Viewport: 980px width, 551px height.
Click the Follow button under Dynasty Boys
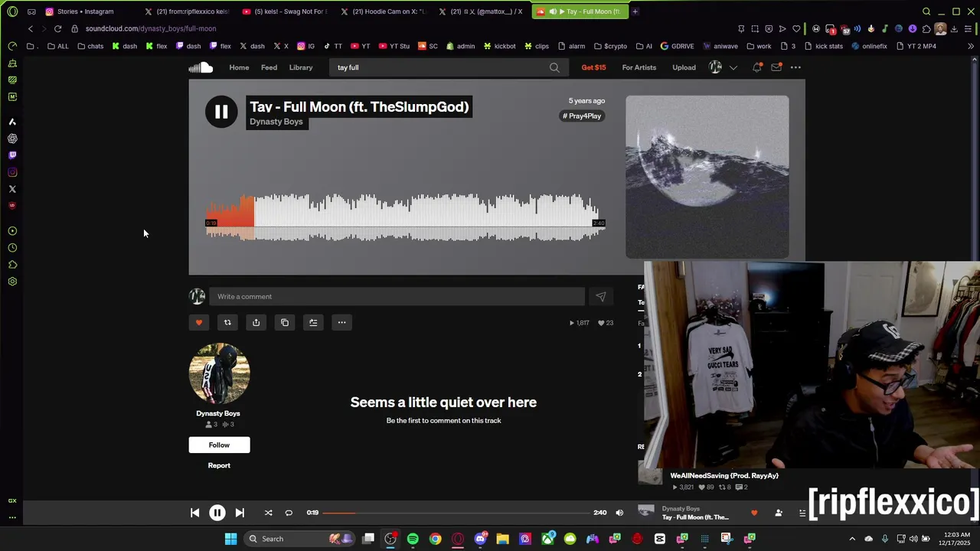(219, 445)
